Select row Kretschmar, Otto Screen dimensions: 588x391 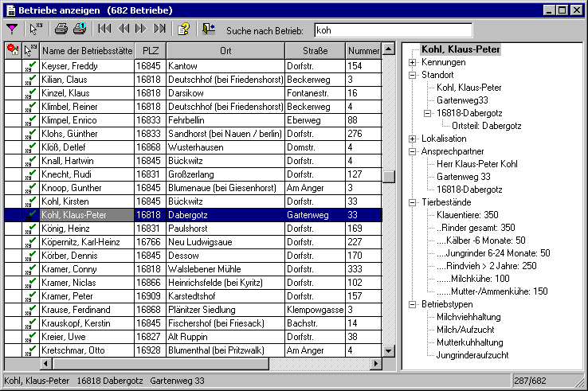[193, 350]
